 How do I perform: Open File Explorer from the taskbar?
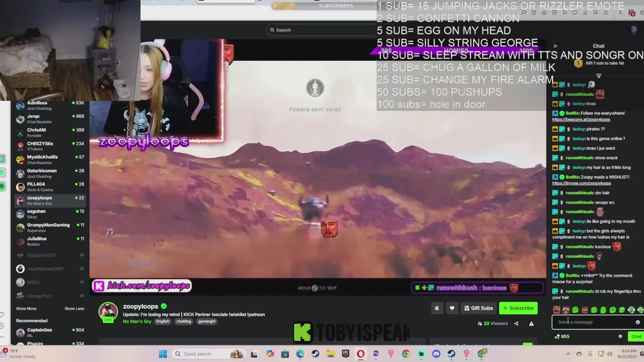[331, 354]
